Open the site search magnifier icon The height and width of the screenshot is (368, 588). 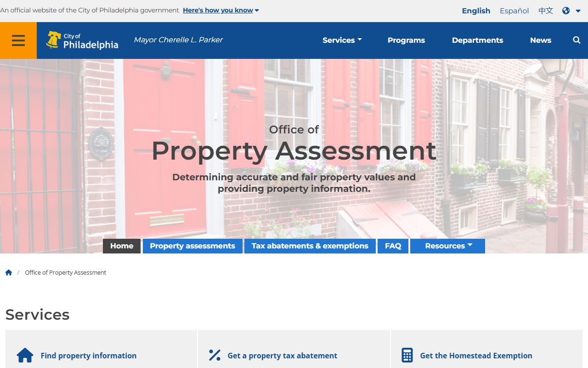[x=577, y=40]
